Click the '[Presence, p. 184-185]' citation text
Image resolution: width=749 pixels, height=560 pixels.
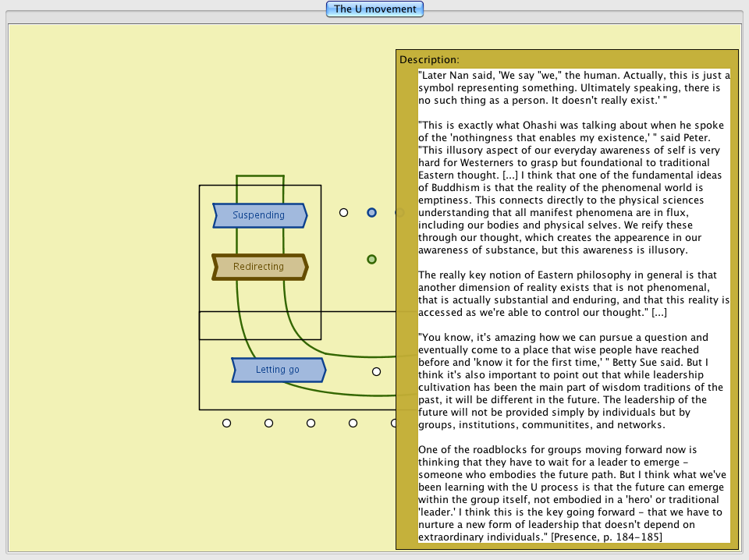(x=606, y=537)
